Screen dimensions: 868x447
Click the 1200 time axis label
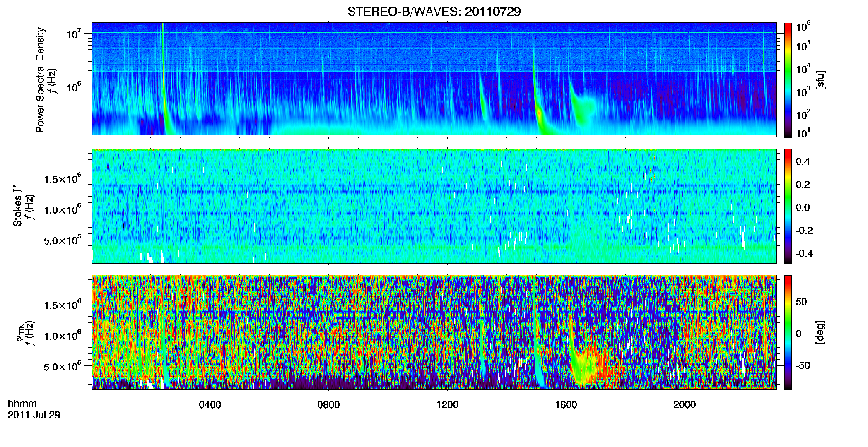pyautogui.click(x=447, y=405)
